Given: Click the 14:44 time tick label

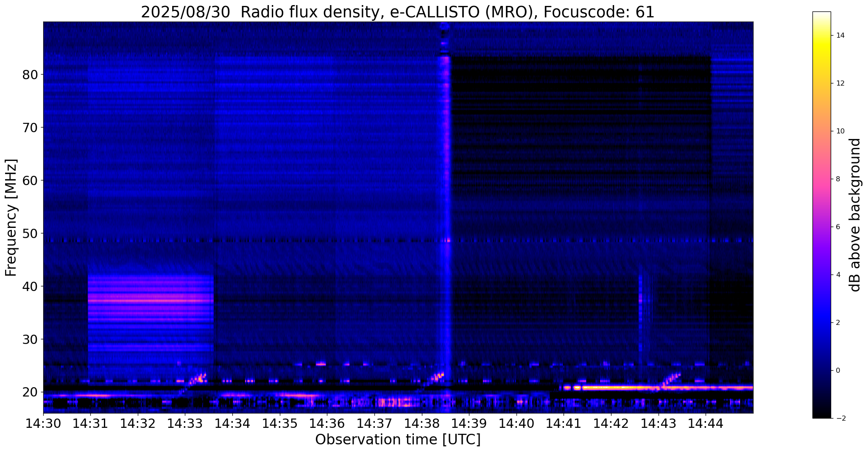Looking at the screenshot, I should (706, 423).
